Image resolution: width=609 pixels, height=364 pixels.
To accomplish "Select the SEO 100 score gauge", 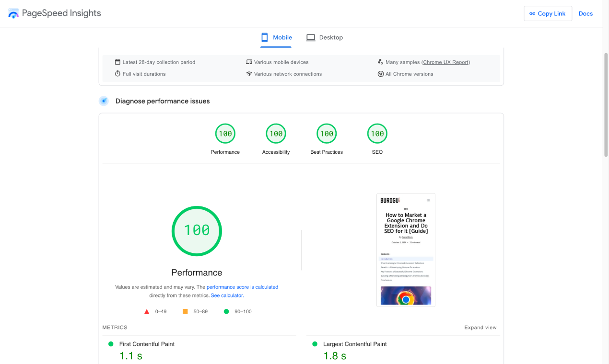I will pos(377,134).
